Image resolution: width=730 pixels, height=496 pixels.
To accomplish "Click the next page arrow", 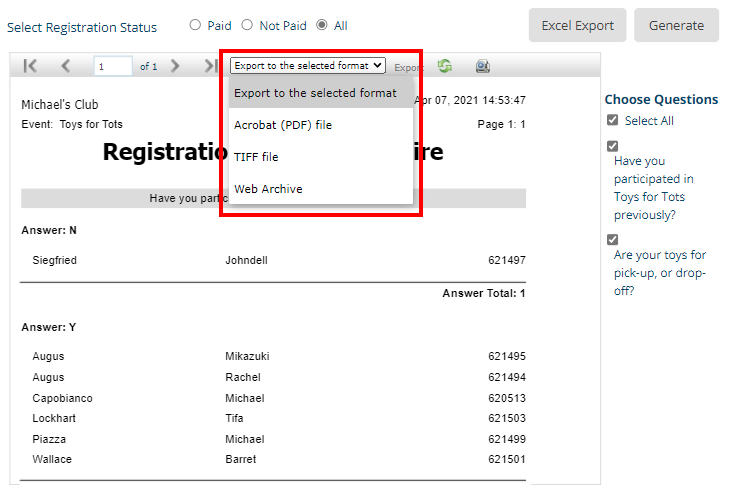I will click(x=175, y=66).
